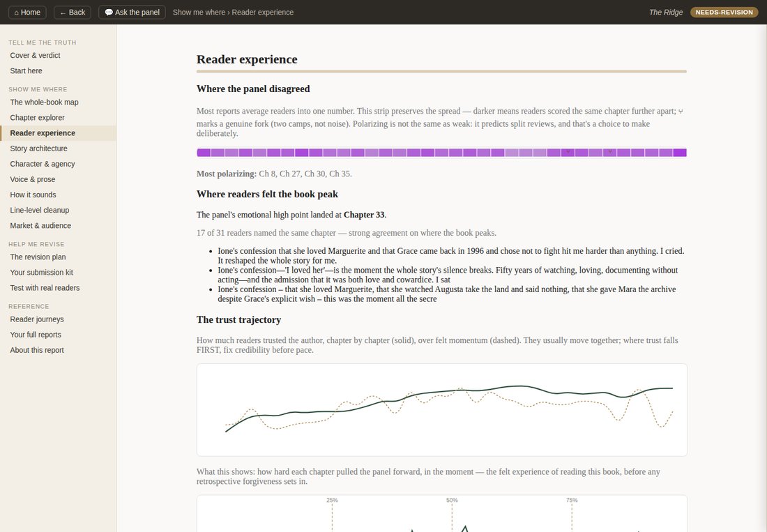Click the Where the panel disagreed heading
Image resolution: width=767 pixels, height=532 pixels.
click(x=253, y=89)
